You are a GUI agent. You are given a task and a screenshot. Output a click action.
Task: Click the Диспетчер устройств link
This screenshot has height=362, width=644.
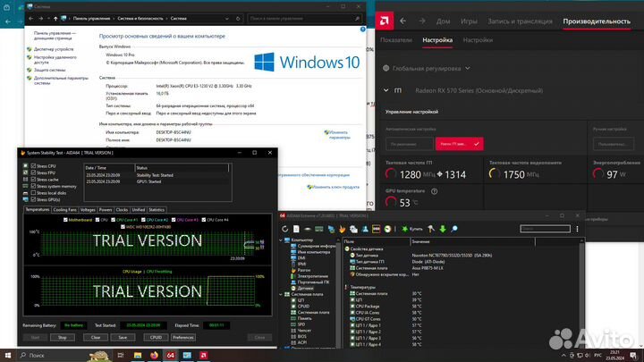point(54,48)
